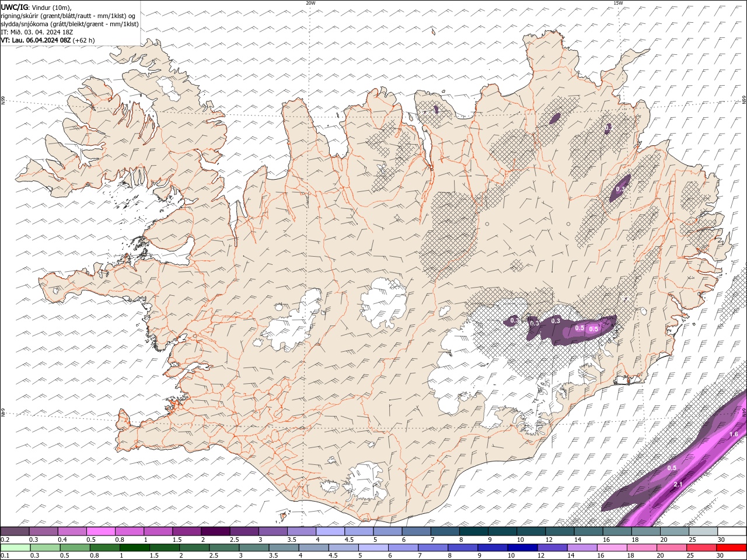Click the 'slydda/snjókoma' legend description line
This screenshot has width=747, height=560.
click(x=69, y=24)
